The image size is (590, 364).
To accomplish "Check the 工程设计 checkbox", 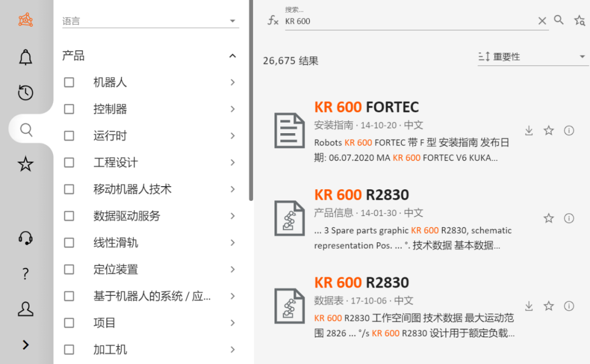I will pos(69,163).
